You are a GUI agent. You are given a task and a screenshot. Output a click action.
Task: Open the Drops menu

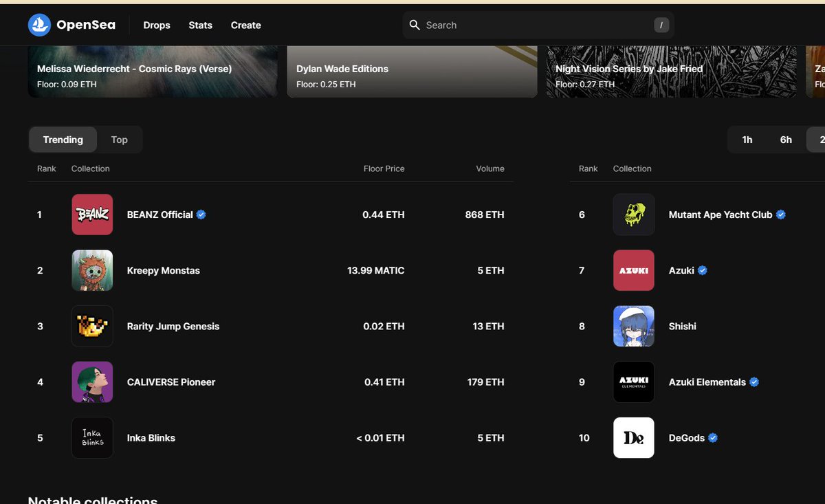tap(157, 25)
